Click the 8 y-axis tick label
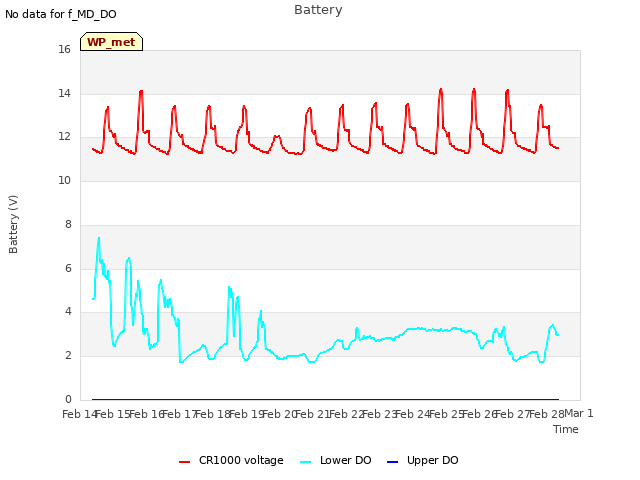Viewport: 640px width, 480px height. coord(68,224)
